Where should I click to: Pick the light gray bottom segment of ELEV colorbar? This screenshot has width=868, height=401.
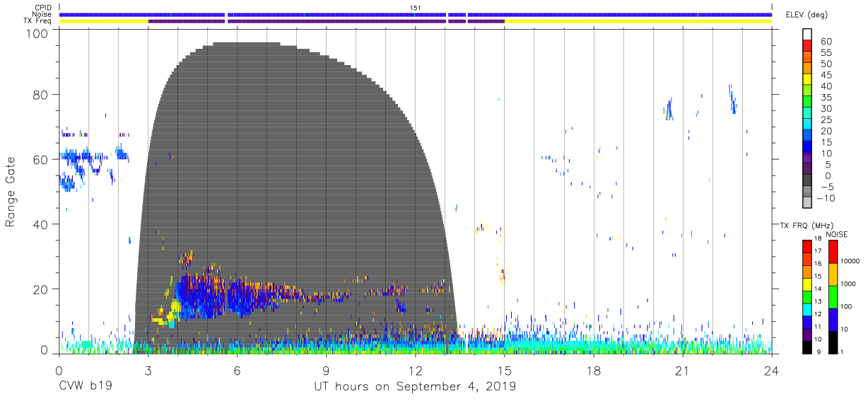(807, 203)
